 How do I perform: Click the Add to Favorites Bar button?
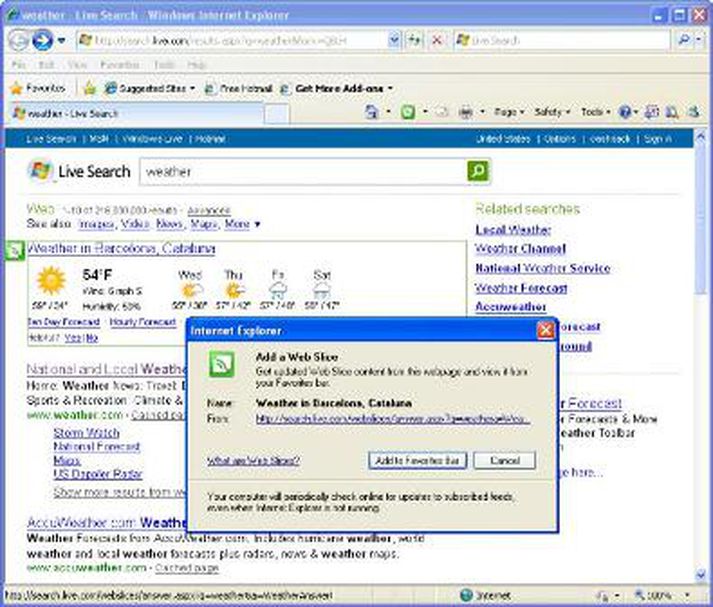(417, 461)
